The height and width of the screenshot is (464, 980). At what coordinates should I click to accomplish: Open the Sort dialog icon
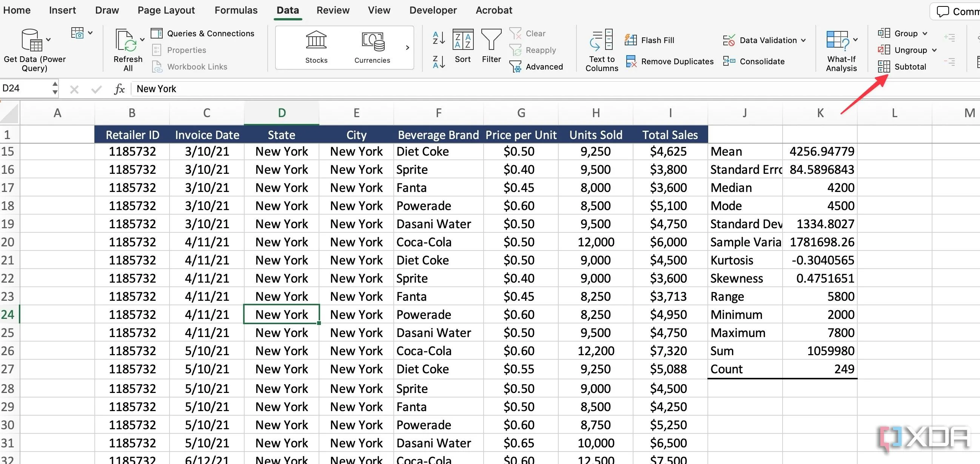click(462, 40)
